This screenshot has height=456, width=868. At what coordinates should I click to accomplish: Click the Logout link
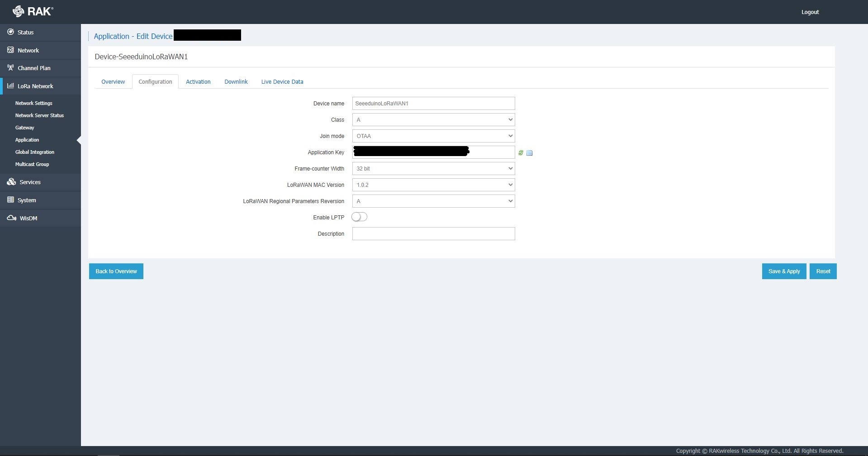click(x=810, y=12)
